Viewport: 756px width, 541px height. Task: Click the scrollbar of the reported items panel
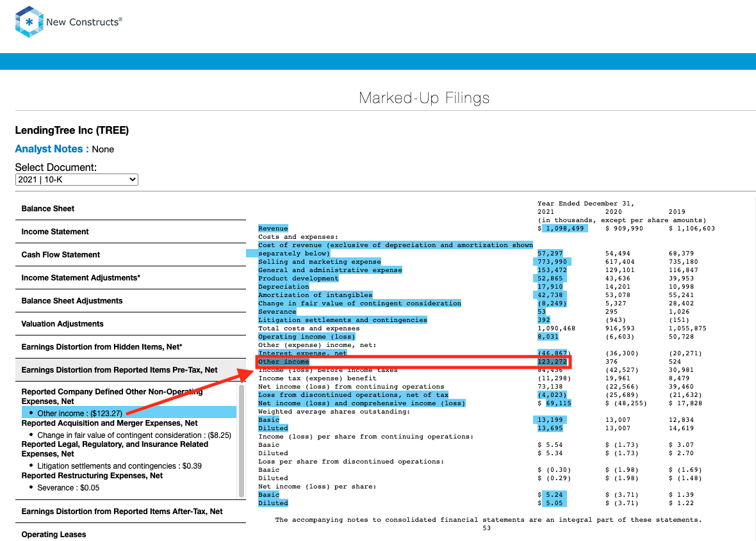(242, 440)
